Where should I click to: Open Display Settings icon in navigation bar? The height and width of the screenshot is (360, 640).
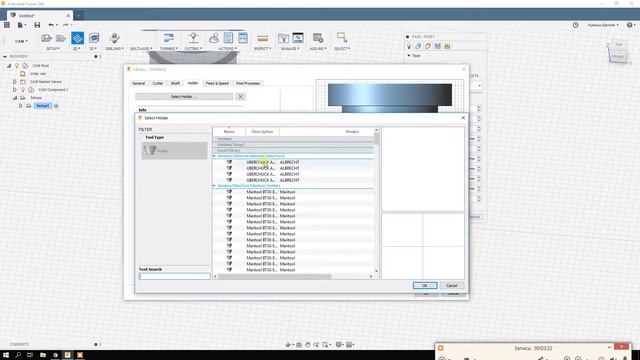pos(339,345)
